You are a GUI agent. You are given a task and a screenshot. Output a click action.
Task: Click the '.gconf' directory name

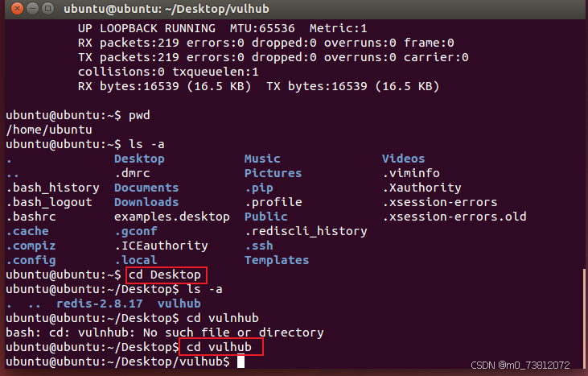click(136, 232)
